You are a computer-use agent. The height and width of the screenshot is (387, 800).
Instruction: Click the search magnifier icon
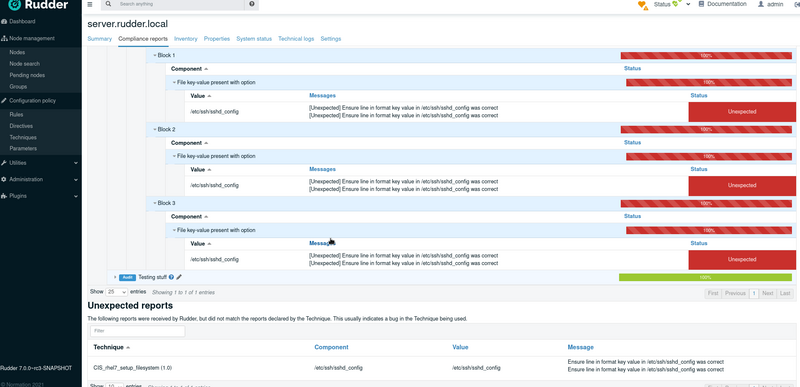click(108, 4)
